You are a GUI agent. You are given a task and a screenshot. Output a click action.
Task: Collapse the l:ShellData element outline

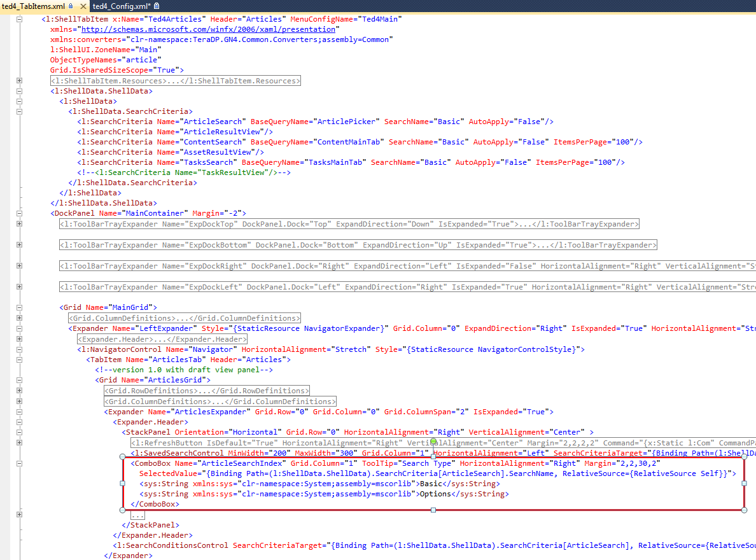(x=19, y=101)
